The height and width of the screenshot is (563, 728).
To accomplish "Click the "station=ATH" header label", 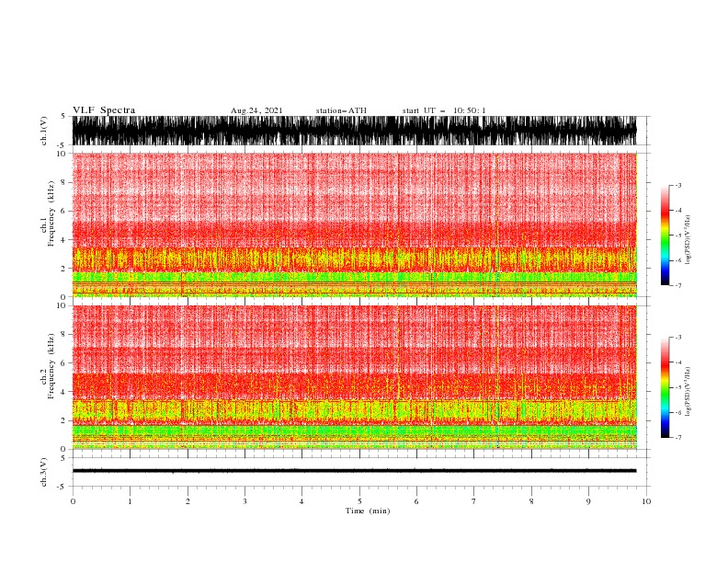I will coord(341,110).
